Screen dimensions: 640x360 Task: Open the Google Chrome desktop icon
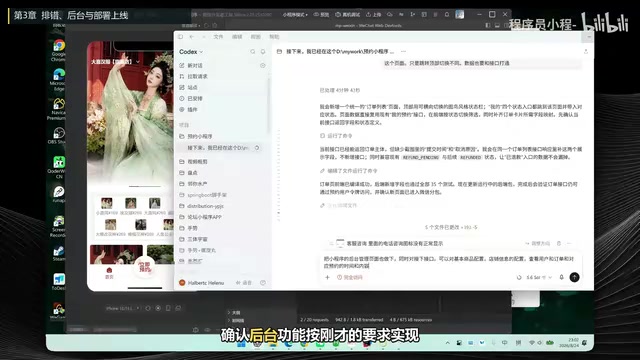(x=58, y=51)
